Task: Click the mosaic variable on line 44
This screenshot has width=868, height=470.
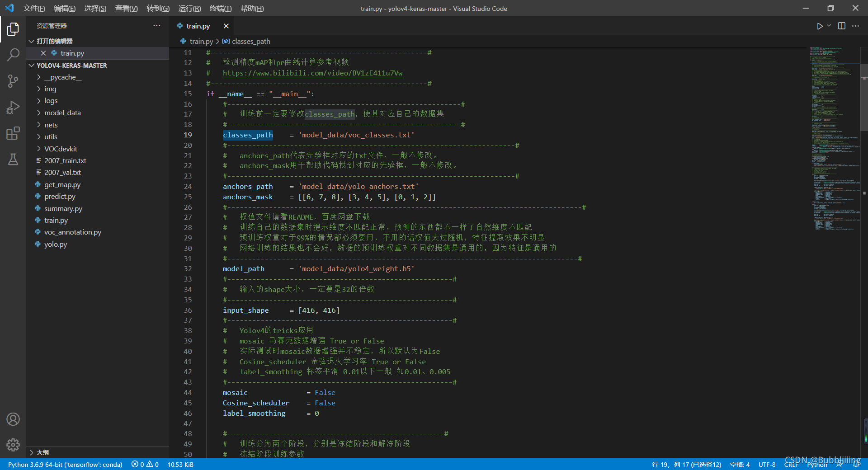Action: point(235,393)
